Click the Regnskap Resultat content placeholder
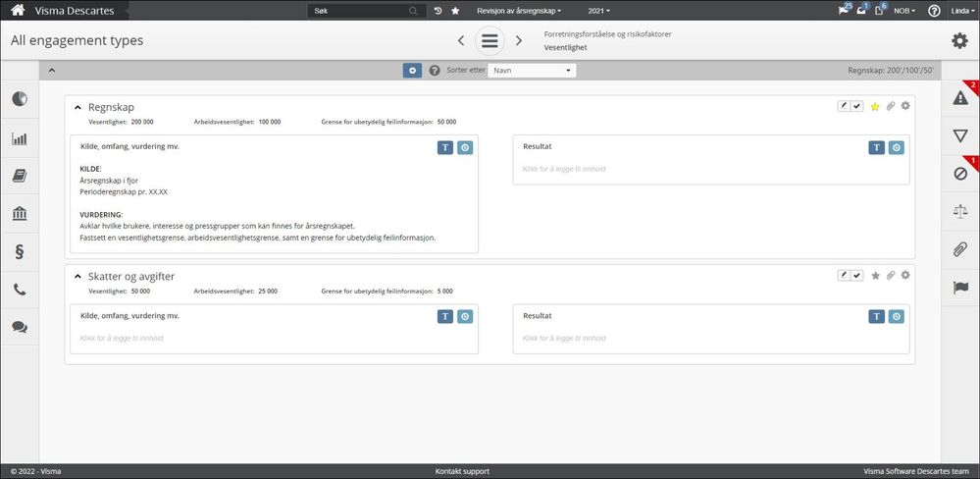Screen dimensions: 980x479 click(564, 169)
